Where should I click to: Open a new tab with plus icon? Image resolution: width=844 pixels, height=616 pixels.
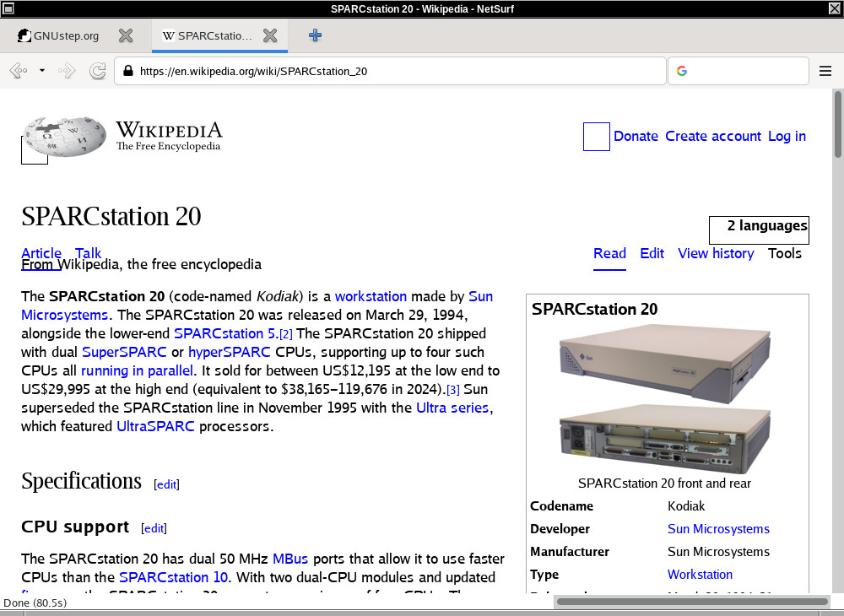315,35
